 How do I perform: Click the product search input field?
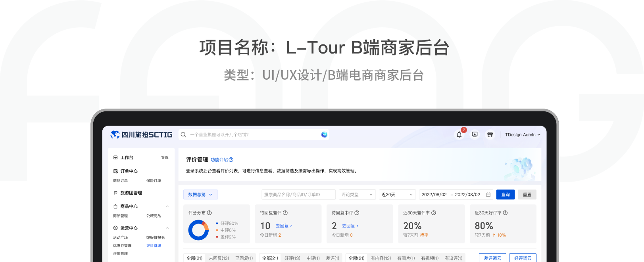coord(298,195)
